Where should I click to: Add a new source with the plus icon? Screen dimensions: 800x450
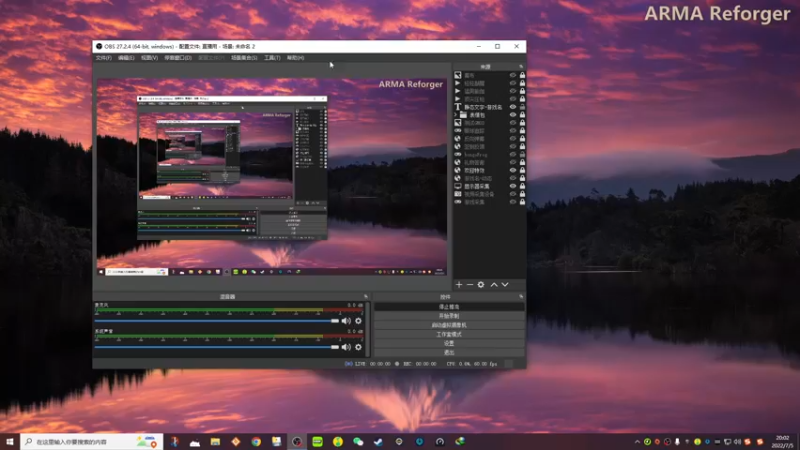[x=459, y=285]
